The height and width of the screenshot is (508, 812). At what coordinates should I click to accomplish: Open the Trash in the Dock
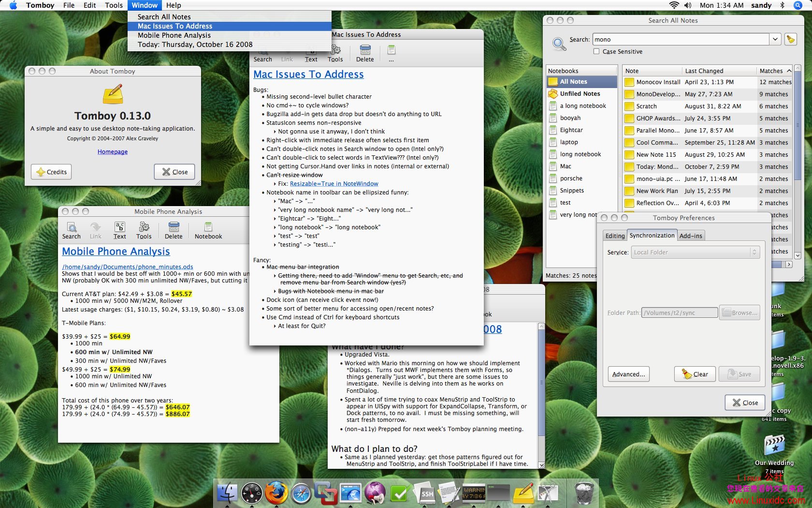click(x=584, y=493)
